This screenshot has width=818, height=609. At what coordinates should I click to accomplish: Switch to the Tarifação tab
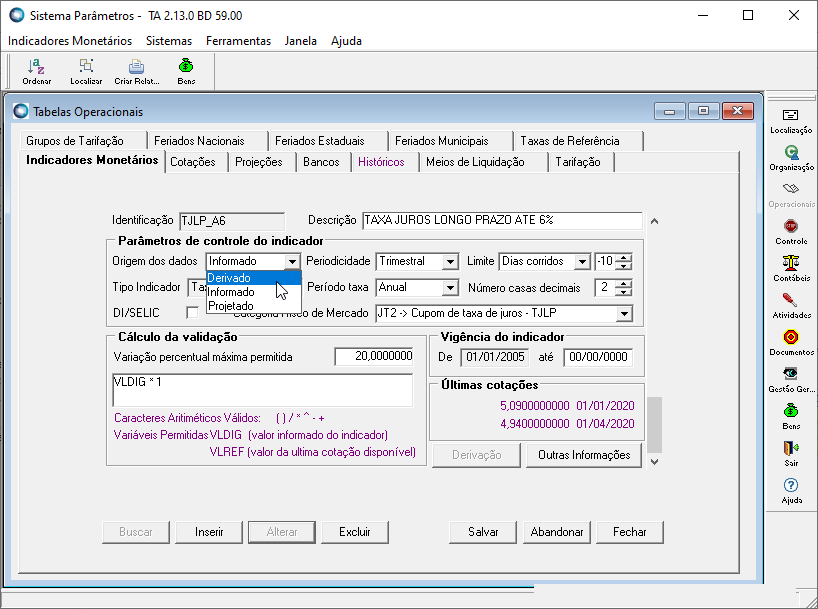click(578, 162)
